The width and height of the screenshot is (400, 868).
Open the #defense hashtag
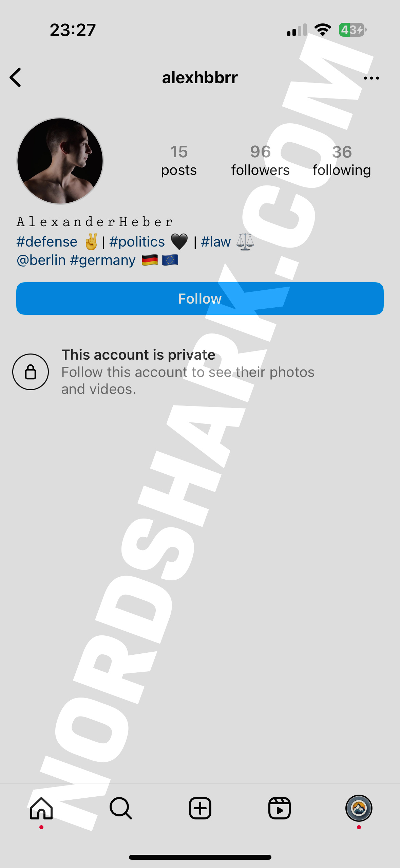(47, 242)
